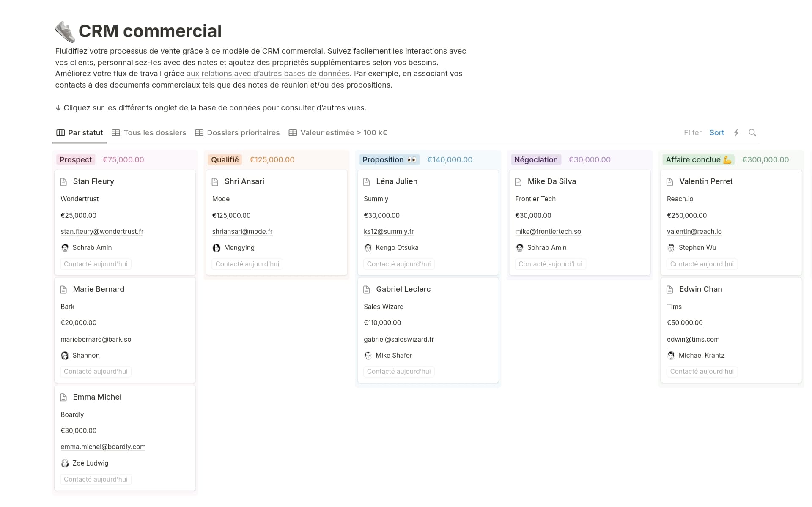Click page icon on Shri Ansari card
Image resolution: width=812 pixels, height=507 pixels.
(x=215, y=182)
